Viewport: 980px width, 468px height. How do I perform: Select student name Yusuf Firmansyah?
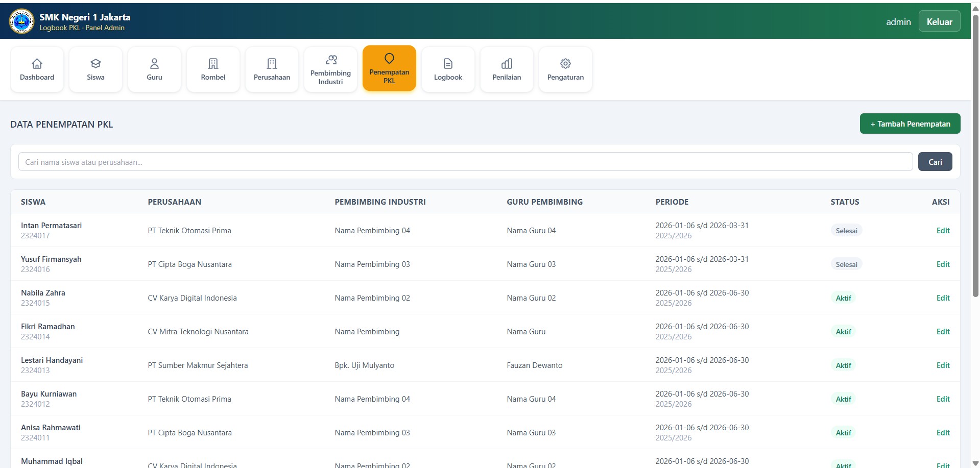pos(51,259)
